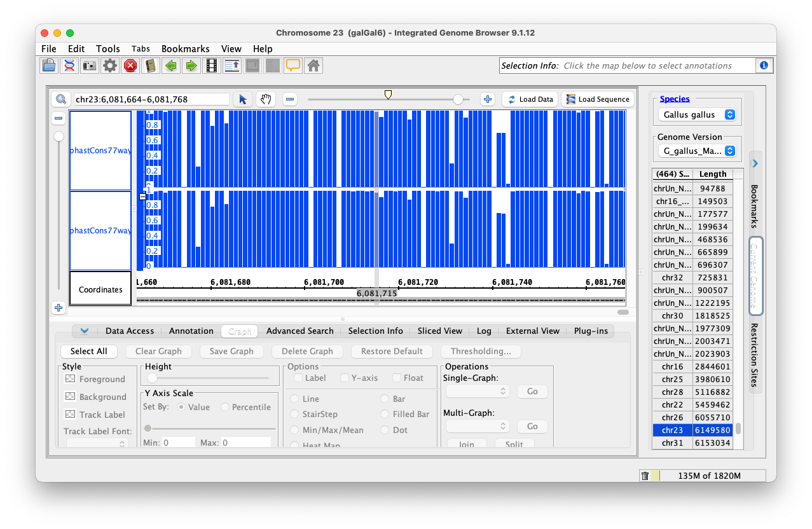The width and height of the screenshot is (812, 529).
Task: Open the Genome Version dropdown
Action: click(697, 151)
